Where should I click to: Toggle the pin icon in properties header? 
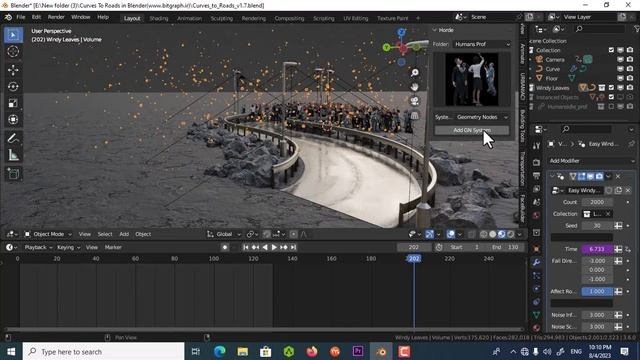tap(632, 144)
